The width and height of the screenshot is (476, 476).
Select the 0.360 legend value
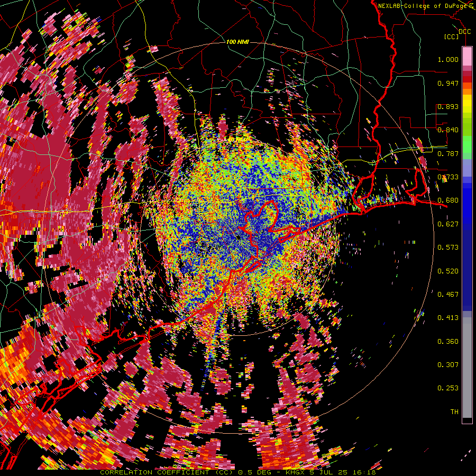tap(448, 342)
